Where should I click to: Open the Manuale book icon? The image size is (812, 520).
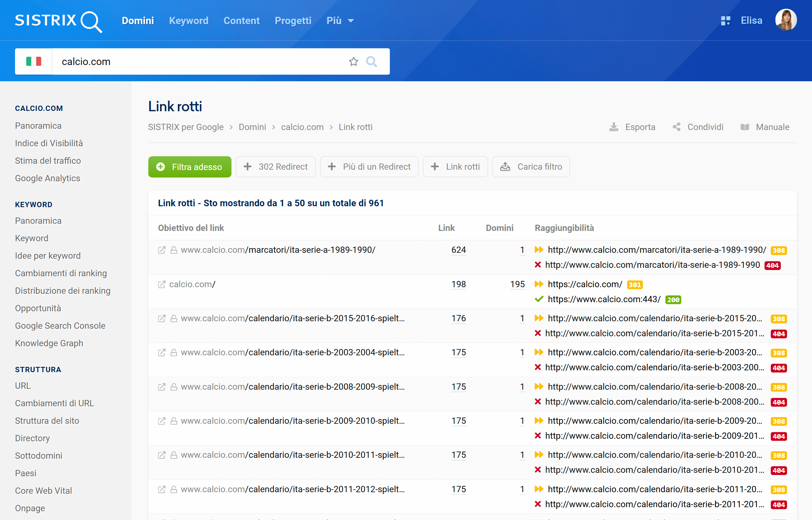pyautogui.click(x=745, y=127)
